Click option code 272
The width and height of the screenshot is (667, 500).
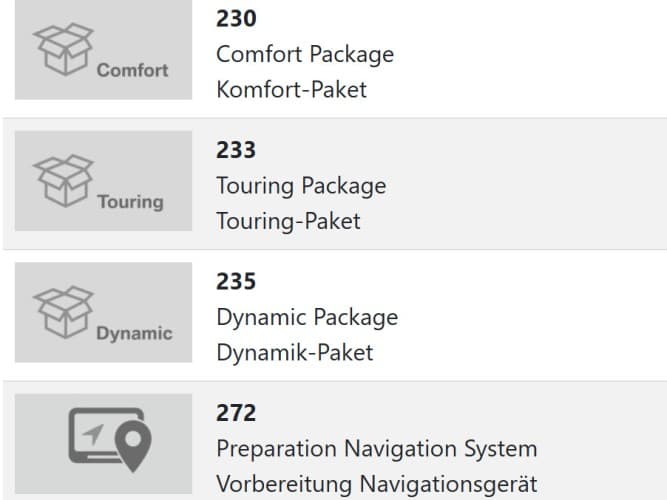(236, 412)
